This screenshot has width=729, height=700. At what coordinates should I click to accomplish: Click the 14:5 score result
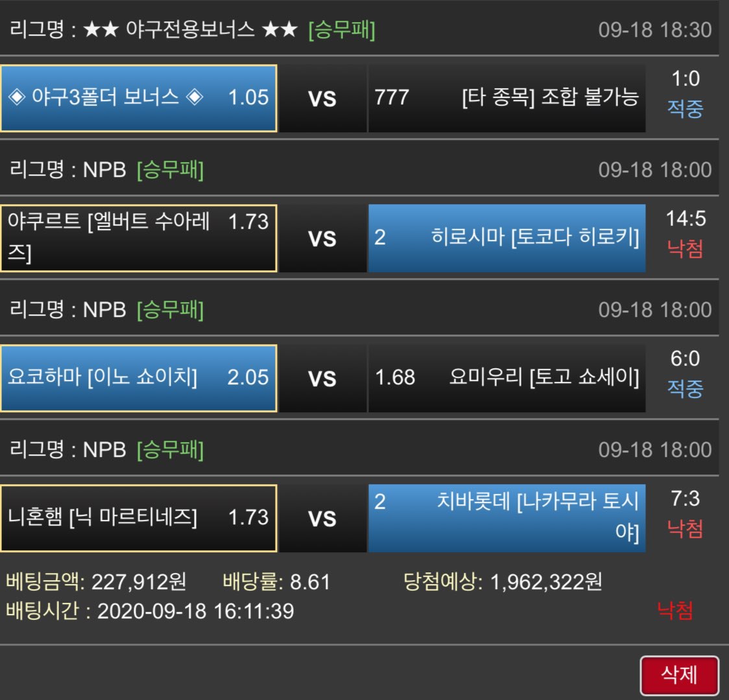pos(686,219)
